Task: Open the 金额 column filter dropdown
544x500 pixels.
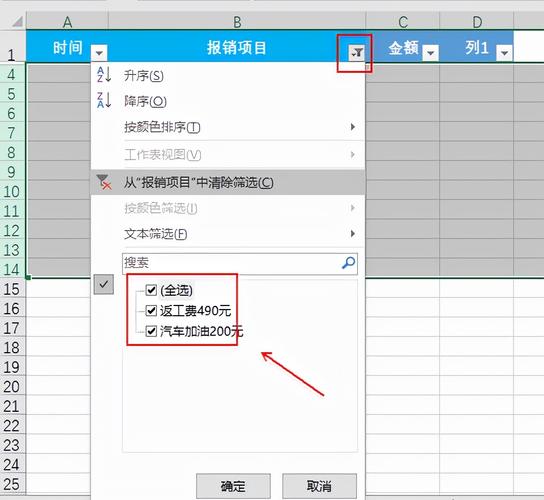Action: click(x=431, y=53)
